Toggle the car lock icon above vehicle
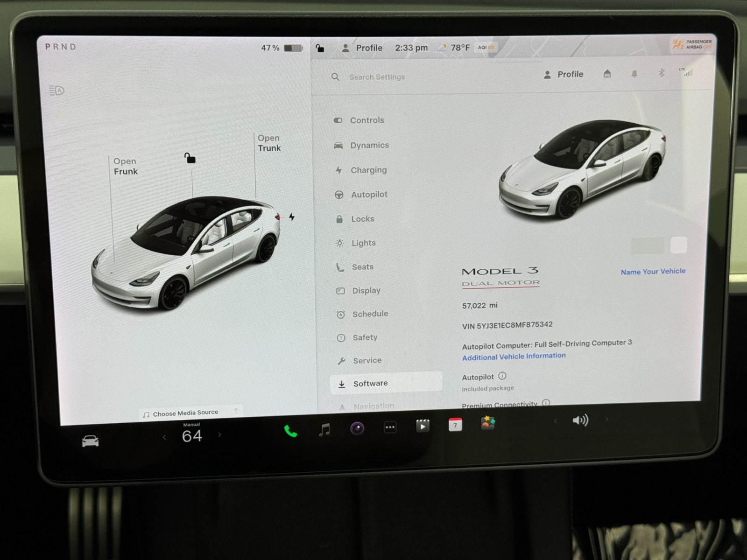The width and height of the screenshot is (747, 560). click(190, 158)
